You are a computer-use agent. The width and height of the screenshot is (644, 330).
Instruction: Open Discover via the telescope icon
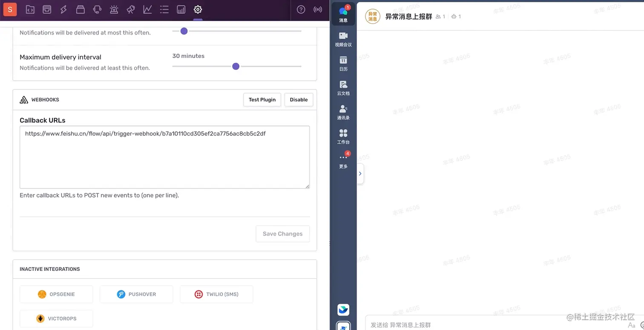point(131,9)
